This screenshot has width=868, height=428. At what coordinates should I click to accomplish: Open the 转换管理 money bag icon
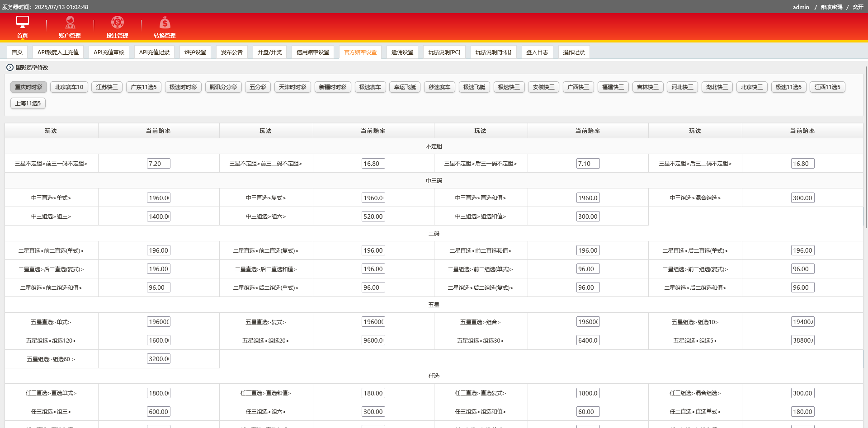(165, 22)
